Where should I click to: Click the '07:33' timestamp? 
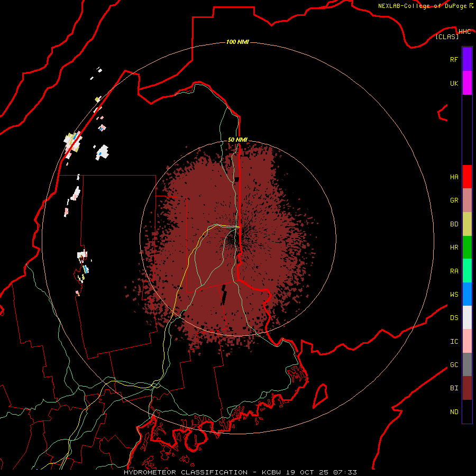click(x=344, y=472)
